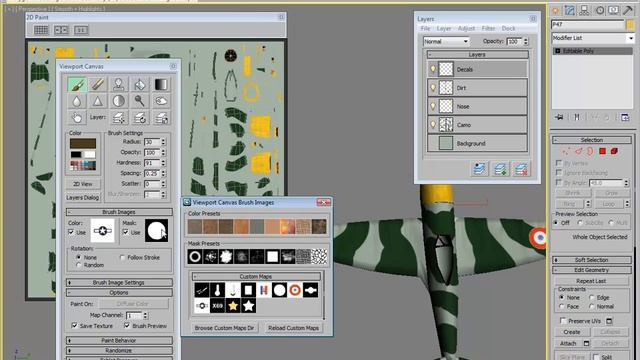Select the bullseye roundel custom map
This screenshot has height=360, width=640.
[x=295, y=290]
